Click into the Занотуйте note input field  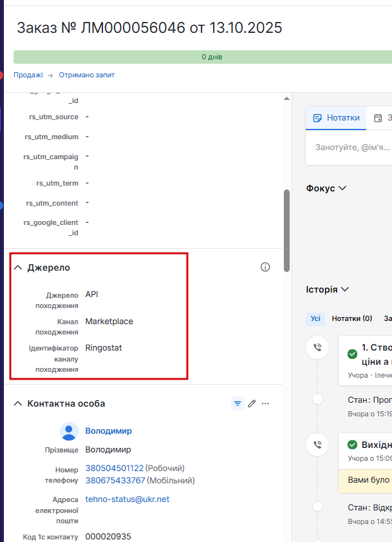click(352, 148)
